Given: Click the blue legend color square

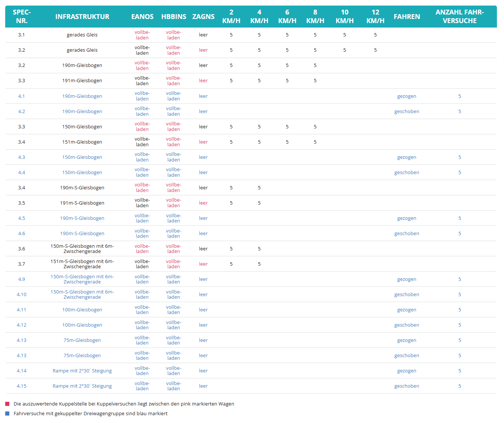Looking at the screenshot, I should coord(7,413).
